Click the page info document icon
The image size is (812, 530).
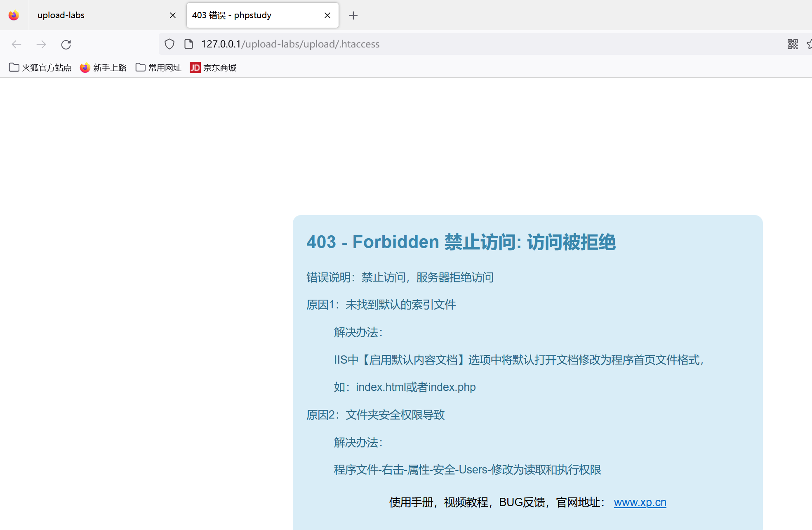click(188, 44)
